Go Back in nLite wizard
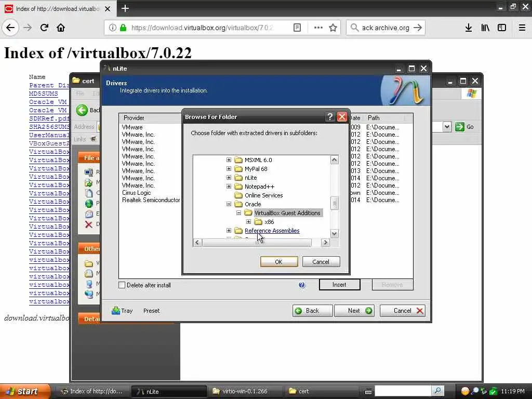This screenshot has width=532, height=399. click(312, 311)
